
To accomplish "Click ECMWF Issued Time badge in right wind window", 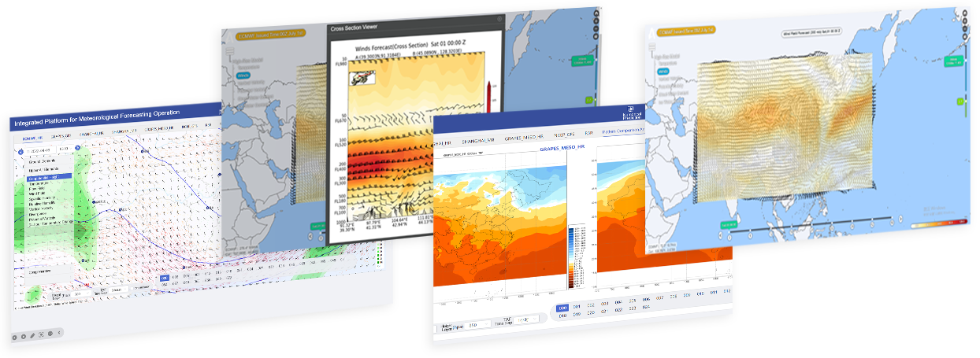I will 685,31.
